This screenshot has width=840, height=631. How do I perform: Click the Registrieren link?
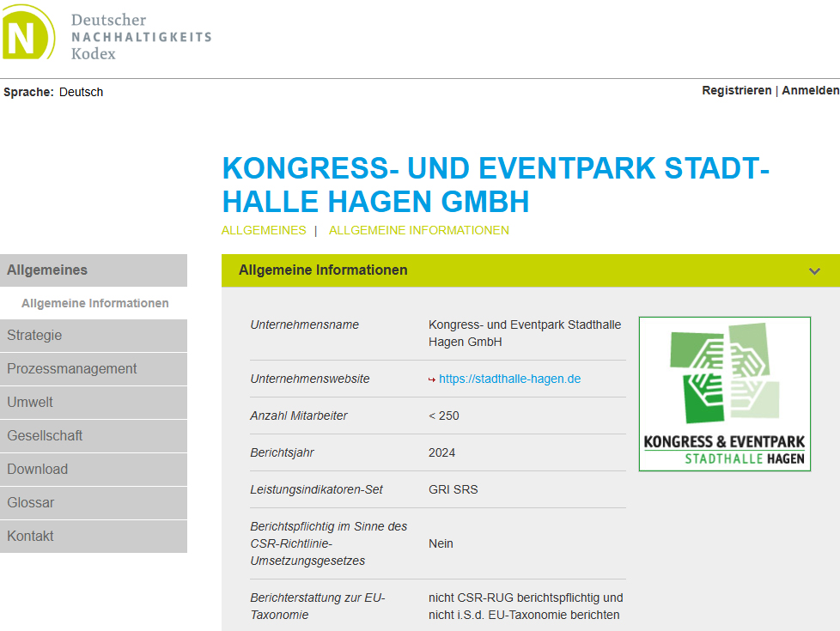pos(736,91)
